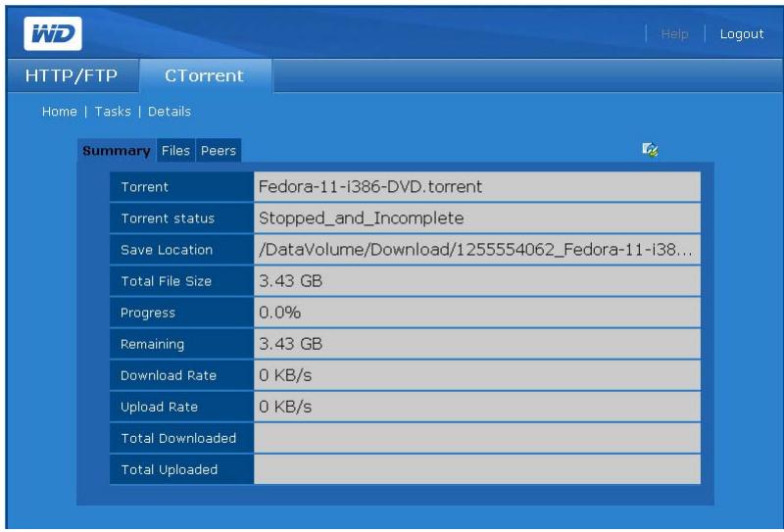This screenshot has width=784, height=532.
Task: Click the WD logo icon
Action: click(x=53, y=33)
